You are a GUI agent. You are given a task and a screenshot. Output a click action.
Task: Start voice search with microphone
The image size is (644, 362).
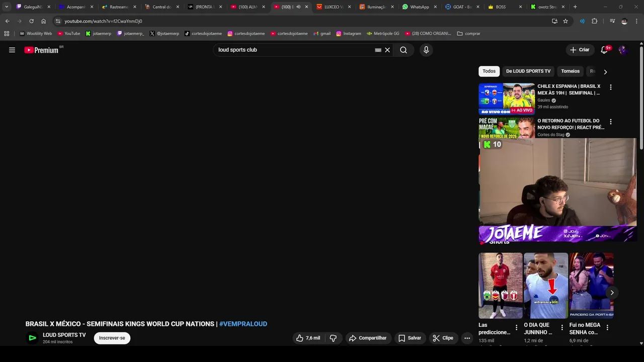click(x=426, y=50)
